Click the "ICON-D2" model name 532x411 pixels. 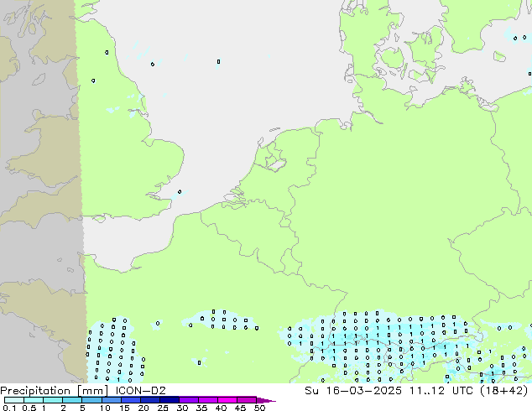click(140, 391)
